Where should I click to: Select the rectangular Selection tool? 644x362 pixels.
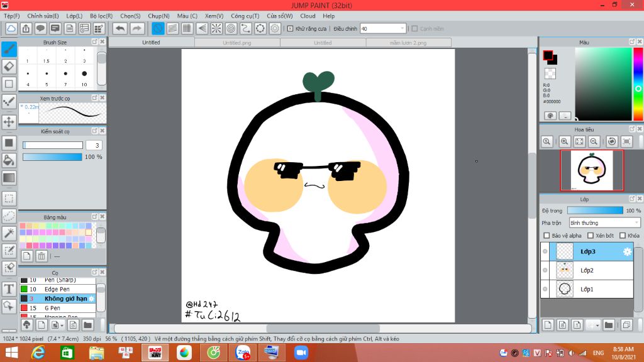[9, 199]
